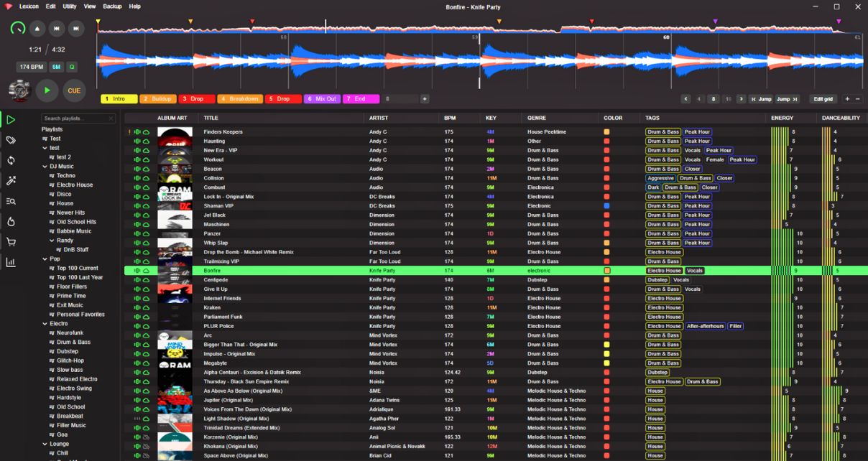Click waveform icon on Finders Keepers row
This screenshot has height=461, width=868.
coord(137,132)
